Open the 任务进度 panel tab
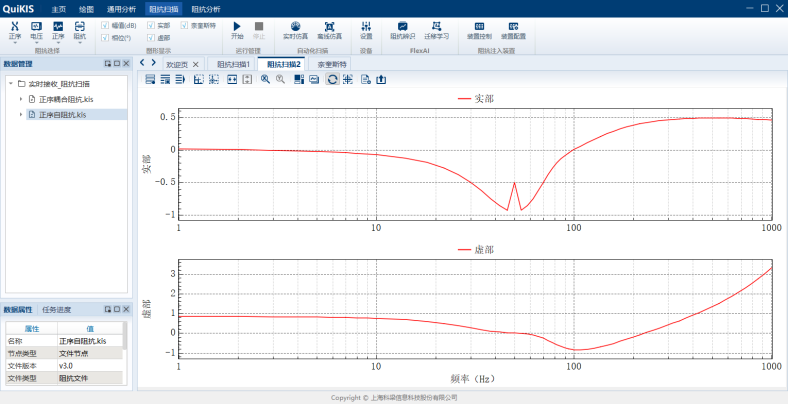Screen dimensions: 788x404 click(56, 310)
